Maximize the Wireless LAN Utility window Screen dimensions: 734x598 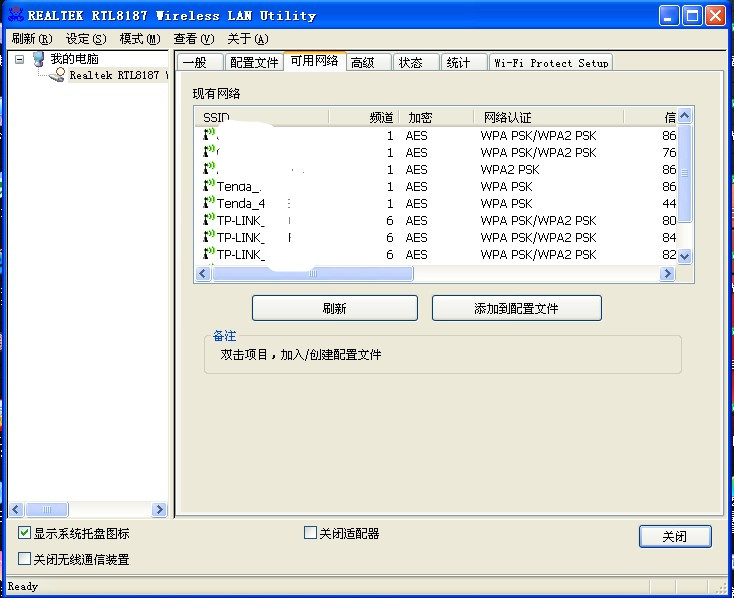[x=692, y=15]
